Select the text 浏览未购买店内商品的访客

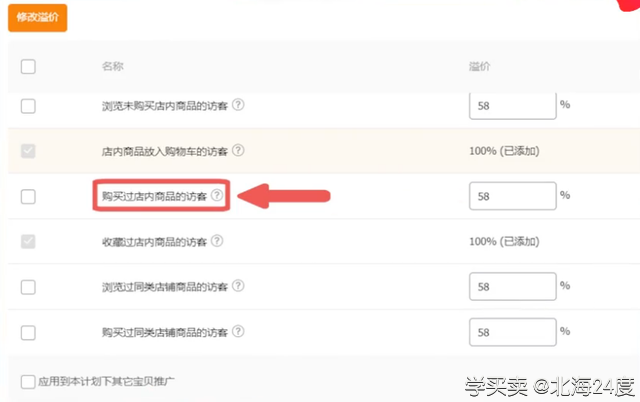coord(165,106)
